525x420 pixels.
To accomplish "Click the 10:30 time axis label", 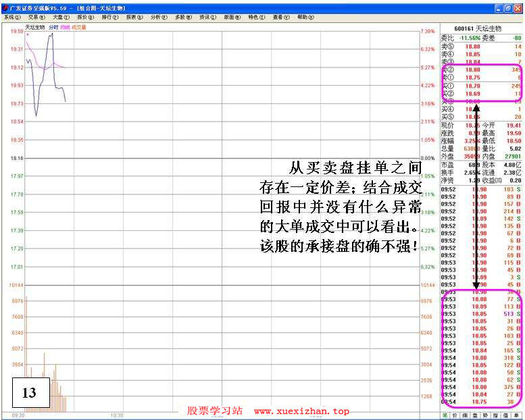I will pos(116,415).
